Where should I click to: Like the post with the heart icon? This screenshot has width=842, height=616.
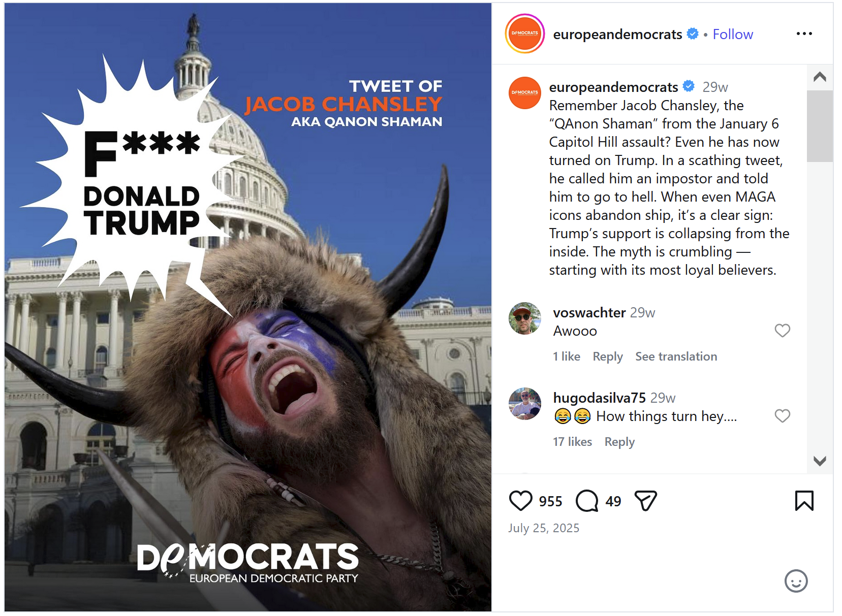click(x=520, y=501)
